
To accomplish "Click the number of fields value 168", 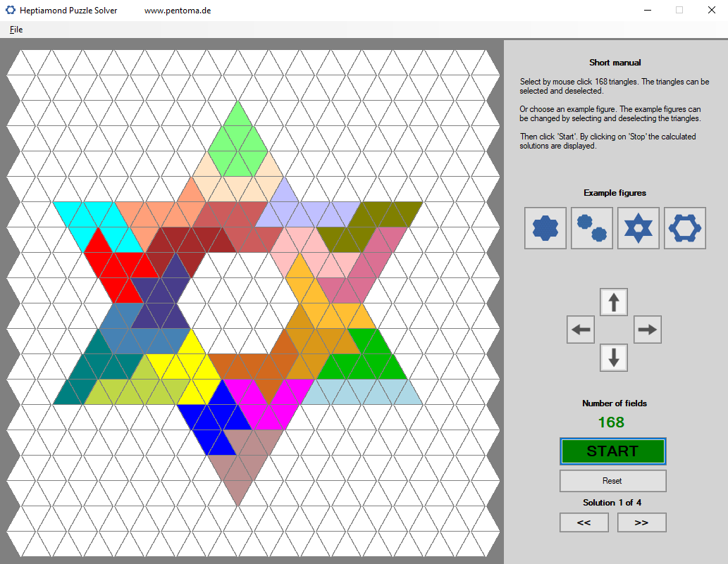I will [x=611, y=422].
